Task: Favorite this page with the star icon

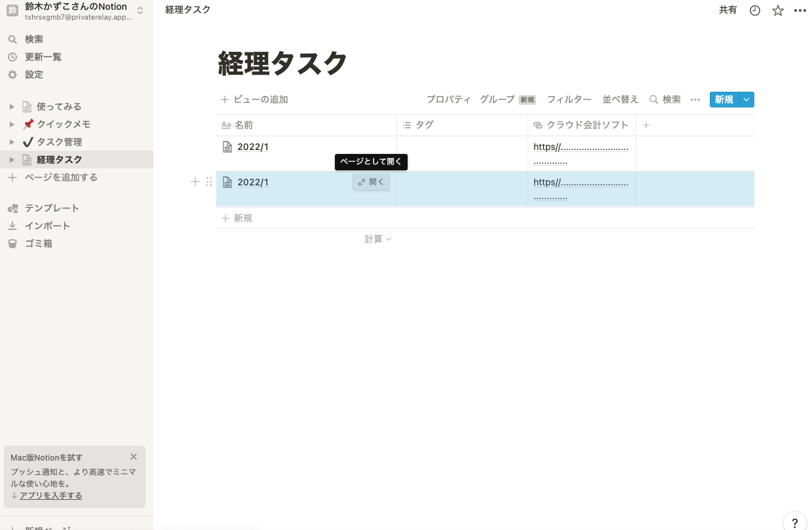Action: (778, 10)
